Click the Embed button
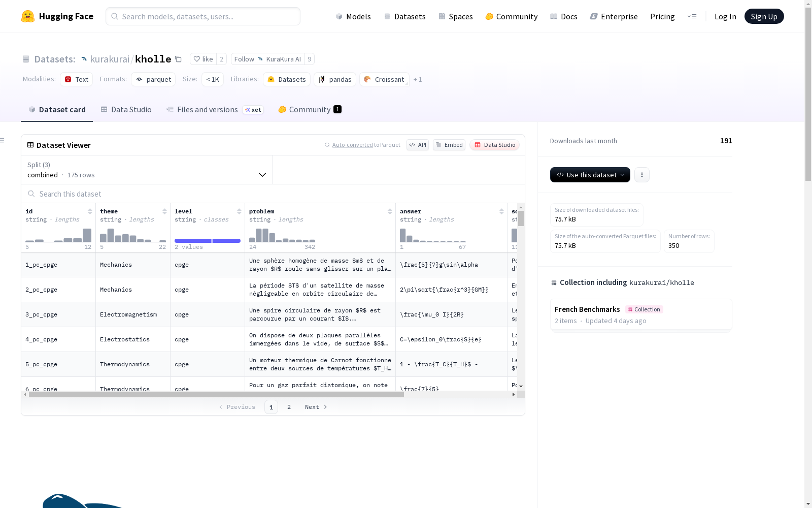 [x=449, y=145]
